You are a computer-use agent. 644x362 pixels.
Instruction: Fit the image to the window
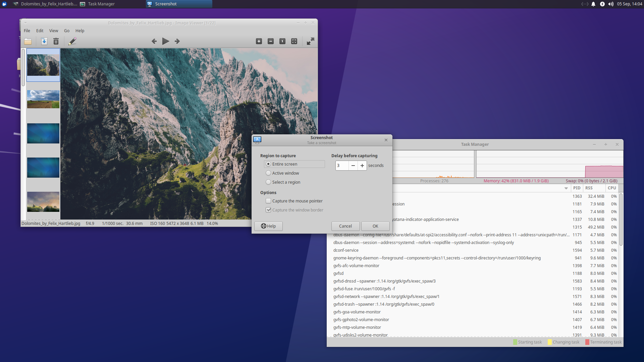click(294, 41)
